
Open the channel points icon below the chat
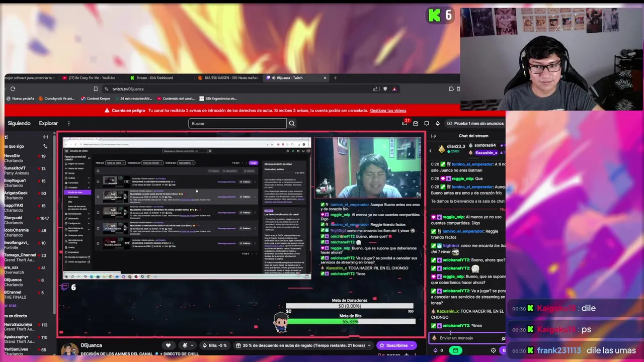point(436,350)
